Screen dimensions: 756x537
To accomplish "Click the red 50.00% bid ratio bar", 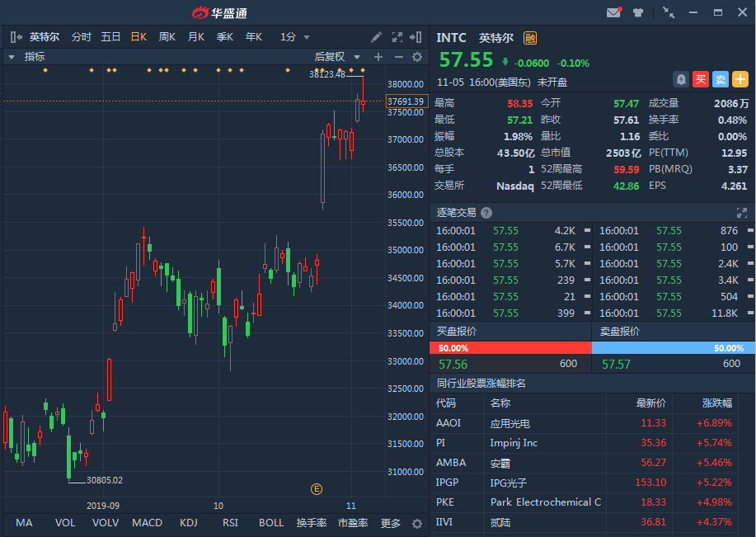I will (510, 348).
